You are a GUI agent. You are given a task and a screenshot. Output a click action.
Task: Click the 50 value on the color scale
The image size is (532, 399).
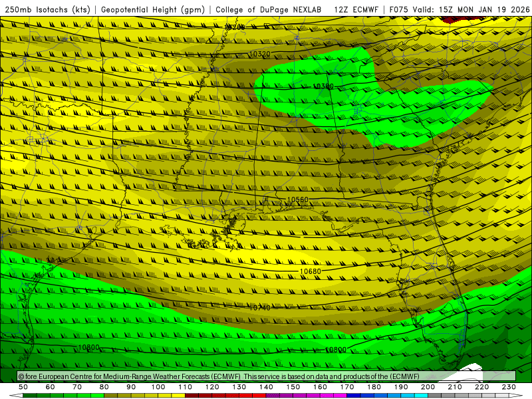point(23,387)
